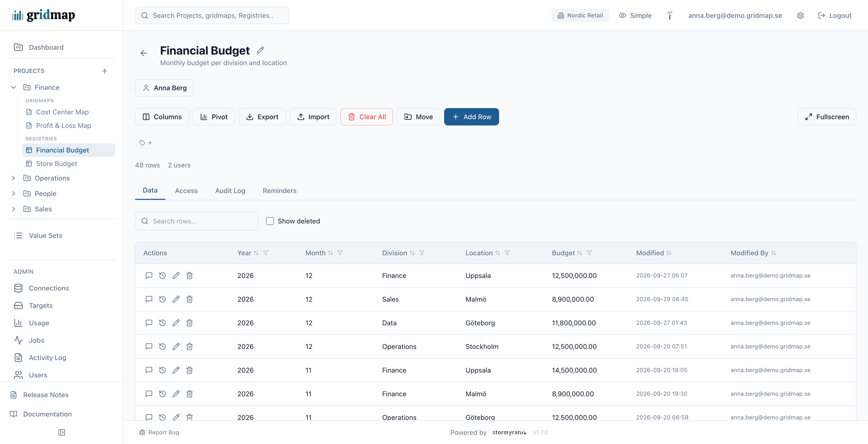Expand the Sales project

[x=14, y=209]
